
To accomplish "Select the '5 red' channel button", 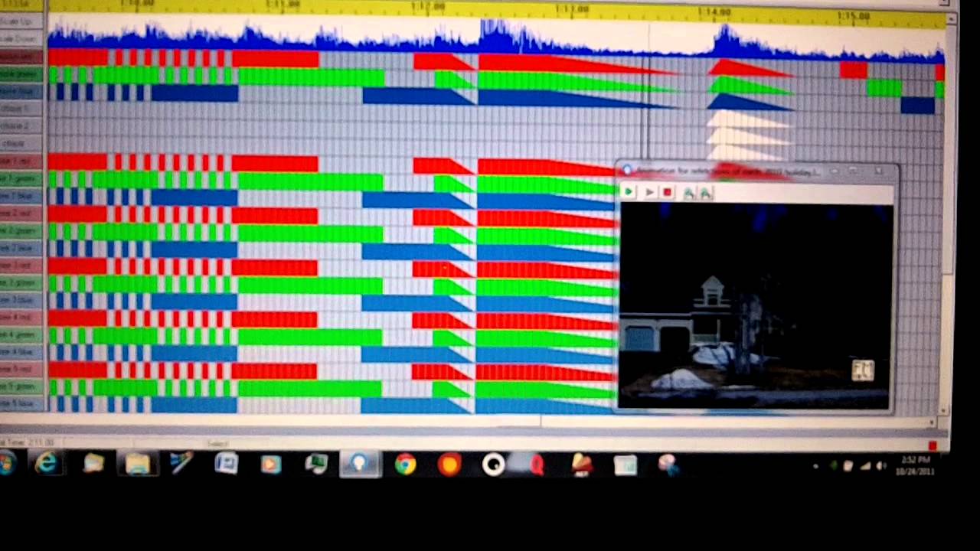I will [21, 370].
